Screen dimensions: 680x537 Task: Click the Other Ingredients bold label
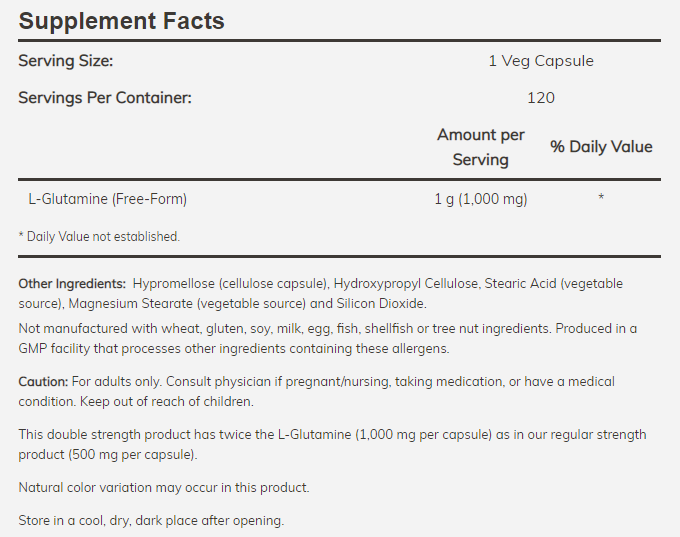tap(72, 284)
